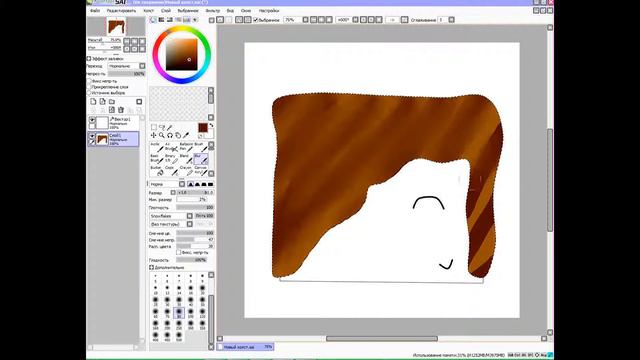This screenshot has height=360, width=640.
Task: Choose the Blend brush preset
Action: click(x=186, y=159)
